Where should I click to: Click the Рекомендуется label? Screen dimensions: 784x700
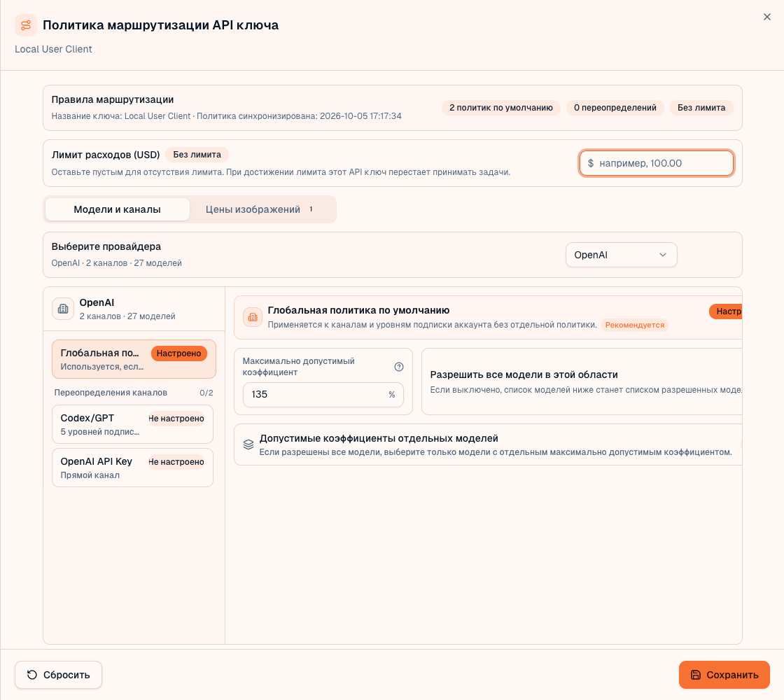[634, 325]
